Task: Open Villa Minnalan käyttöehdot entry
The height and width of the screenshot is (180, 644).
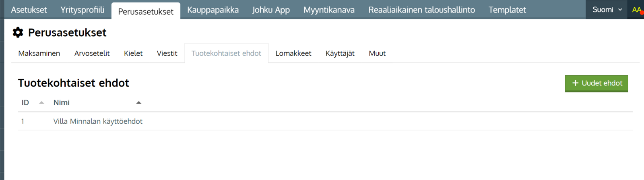Action: 98,121
